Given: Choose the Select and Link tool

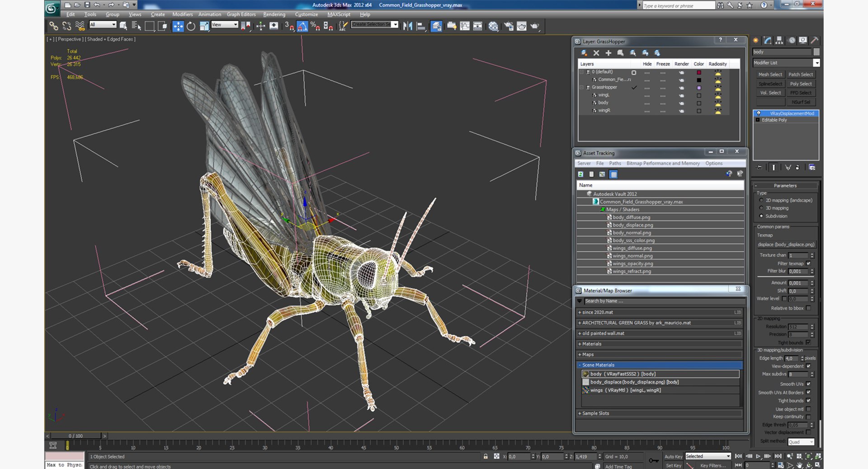Looking at the screenshot, I should 54,26.
